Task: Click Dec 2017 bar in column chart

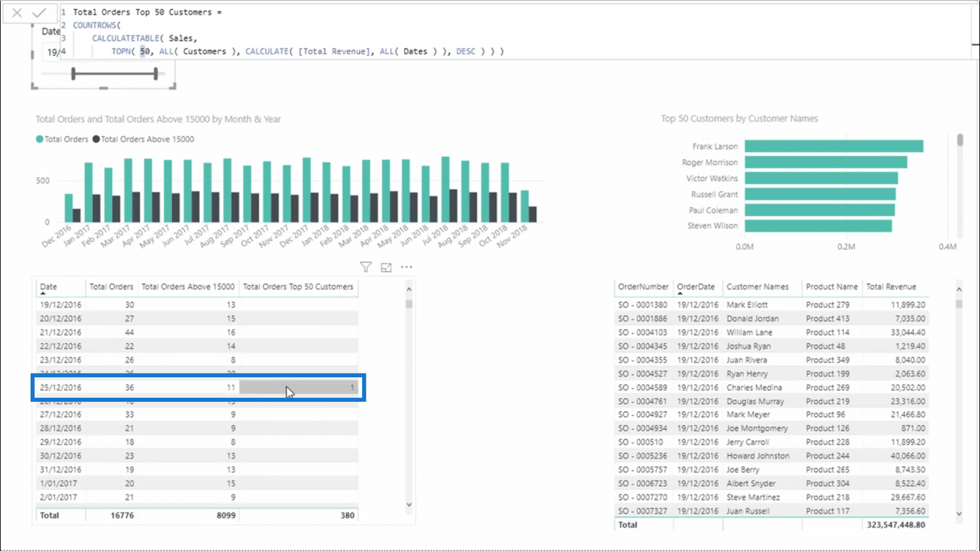Action: pyautogui.click(x=306, y=190)
